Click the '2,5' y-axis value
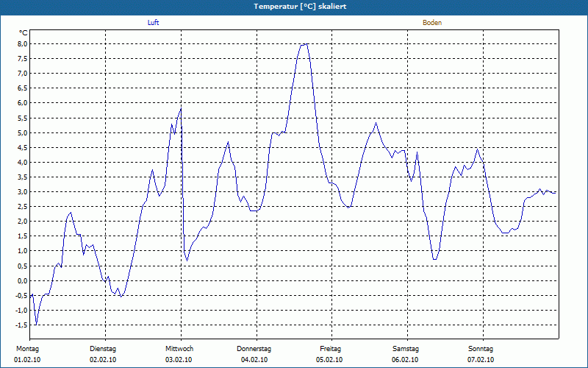The width and height of the screenshot is (588, 368). (23, 207)
